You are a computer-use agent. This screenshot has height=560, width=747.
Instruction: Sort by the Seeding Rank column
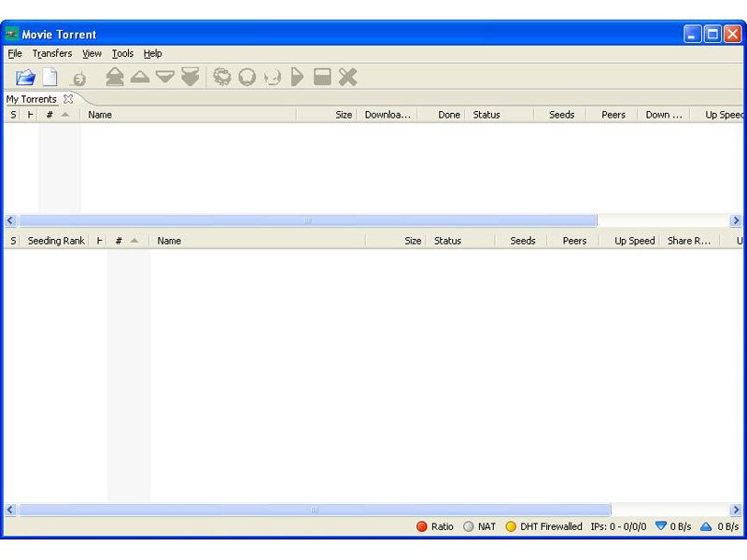pyautogui.click(x=56, y=240)
